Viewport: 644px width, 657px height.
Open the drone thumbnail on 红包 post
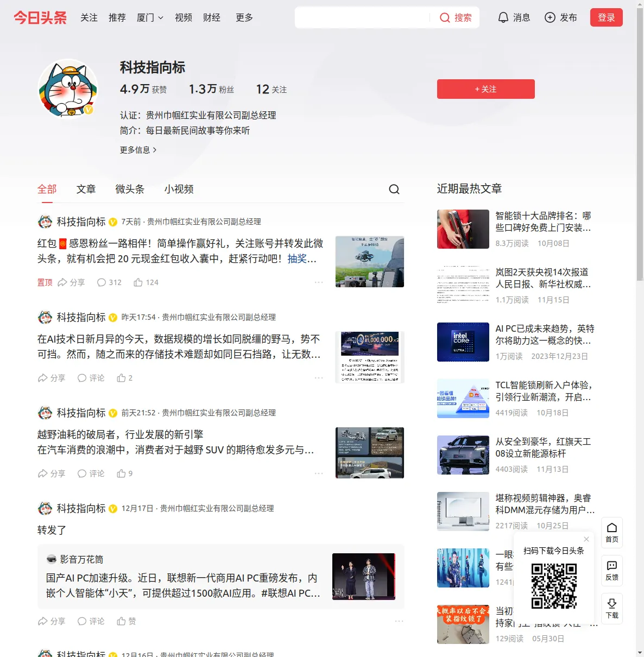[x=370, y=262]
